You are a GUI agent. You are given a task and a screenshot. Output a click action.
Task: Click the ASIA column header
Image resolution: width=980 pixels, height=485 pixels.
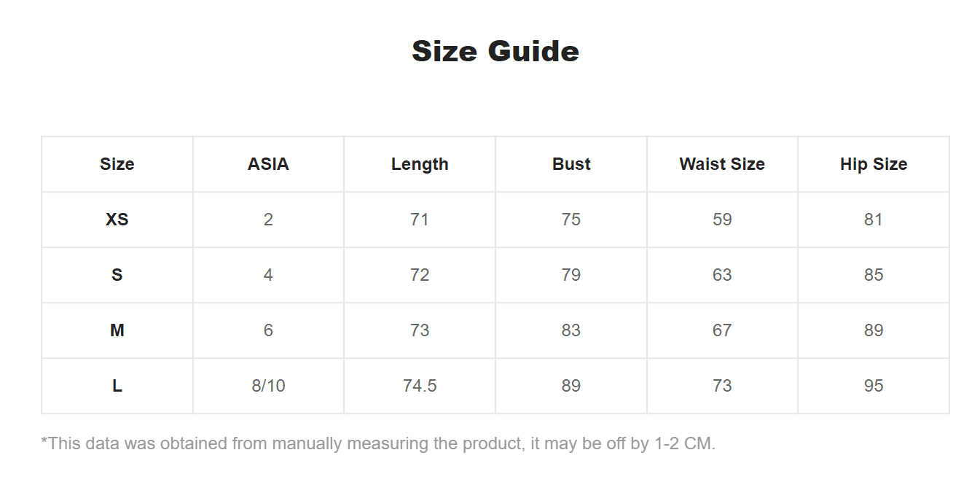268,164
